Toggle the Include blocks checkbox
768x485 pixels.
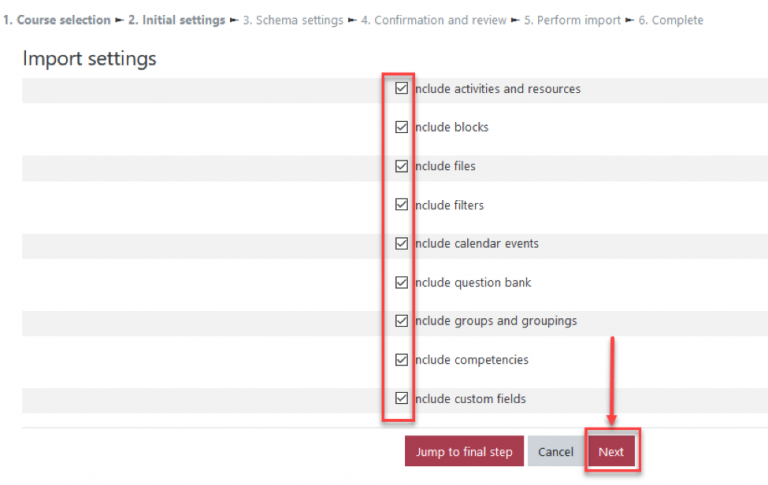click(x=401, y=127)
